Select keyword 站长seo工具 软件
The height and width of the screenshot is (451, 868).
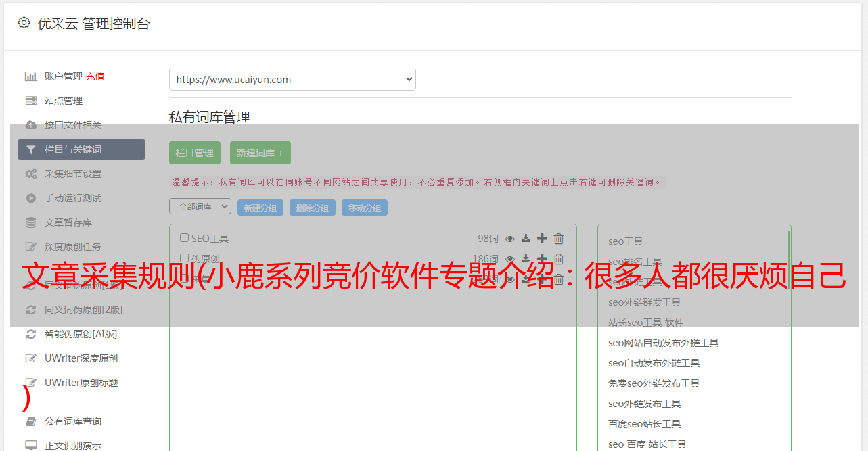(x=646, y=323)
